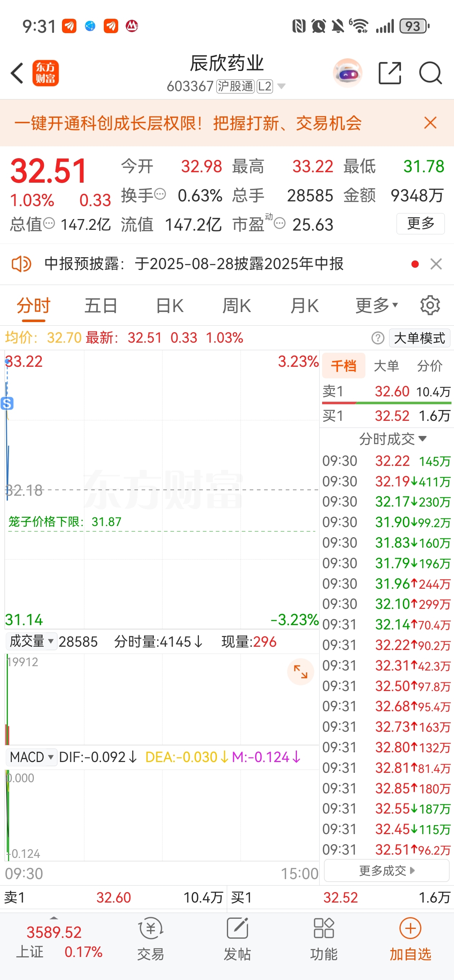Open the 中报预披露 announcement text

[194, 264]
